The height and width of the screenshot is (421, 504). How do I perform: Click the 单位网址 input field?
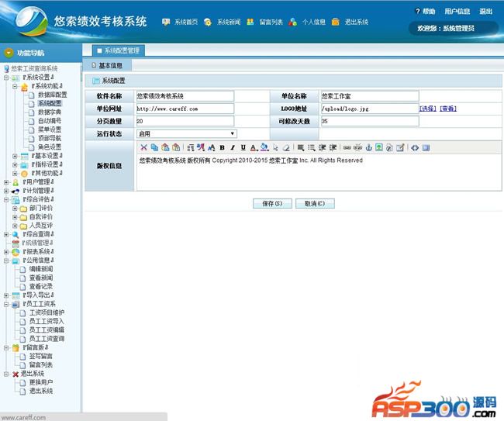[185, 109]
